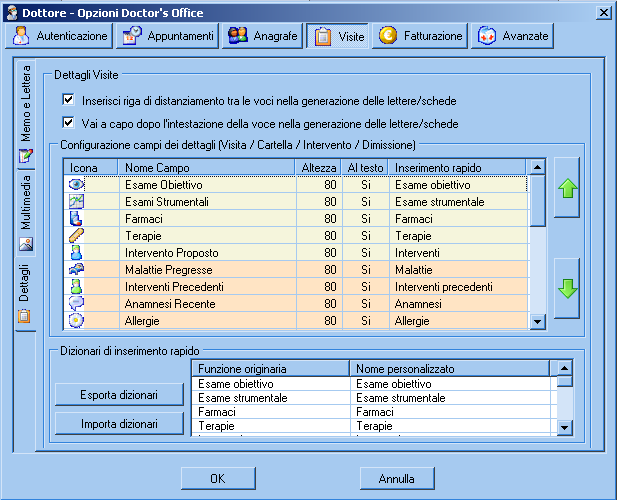The width and height of the screenshot is (617, 500).
Task: Click the Memo e Lettera notepad icon
Action: [x=26, y=156]
